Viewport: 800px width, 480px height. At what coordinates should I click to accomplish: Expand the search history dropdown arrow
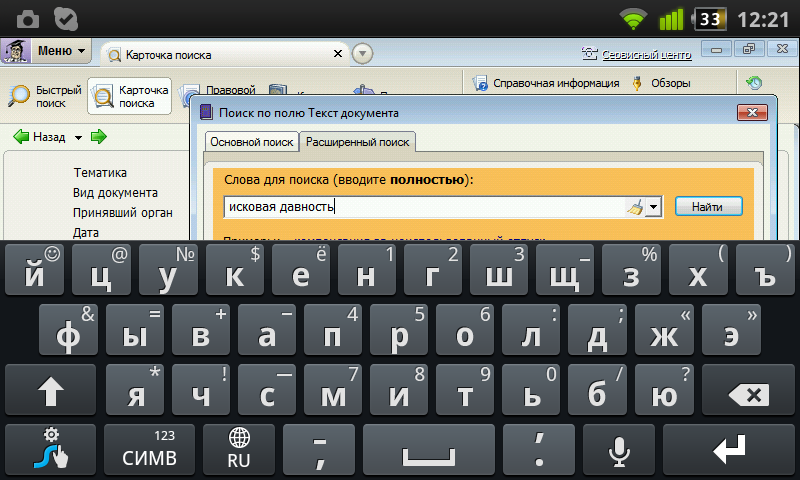coord(654,207)
